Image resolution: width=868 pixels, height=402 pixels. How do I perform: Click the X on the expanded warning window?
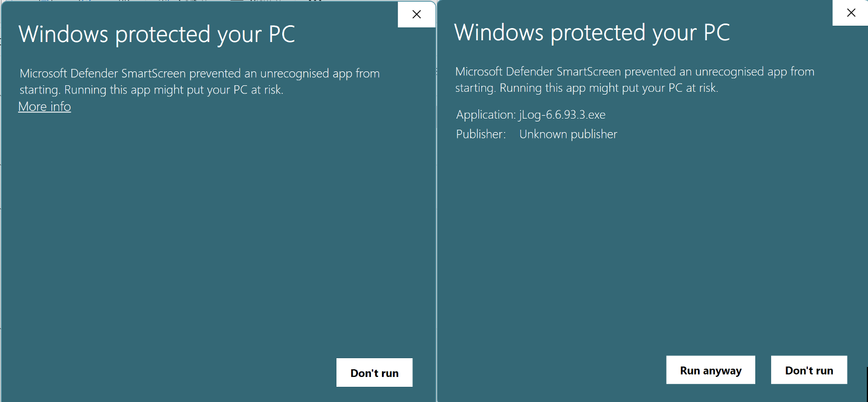tap(850, 12)
